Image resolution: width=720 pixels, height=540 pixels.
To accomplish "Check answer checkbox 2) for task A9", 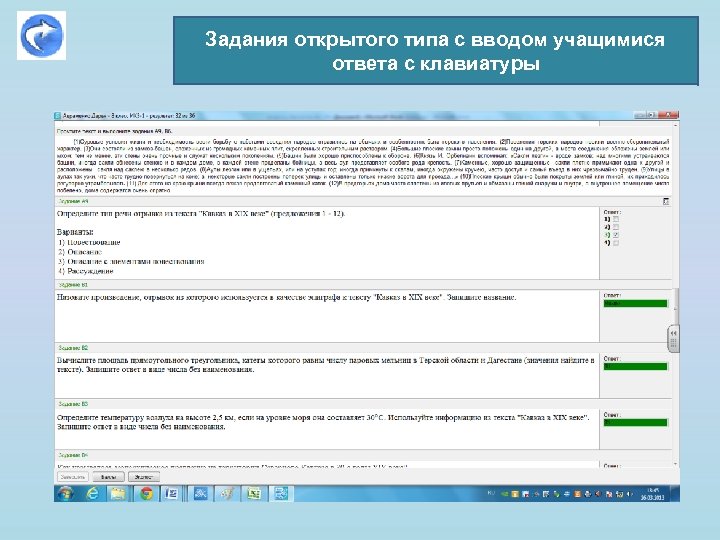I will (616, 227).
